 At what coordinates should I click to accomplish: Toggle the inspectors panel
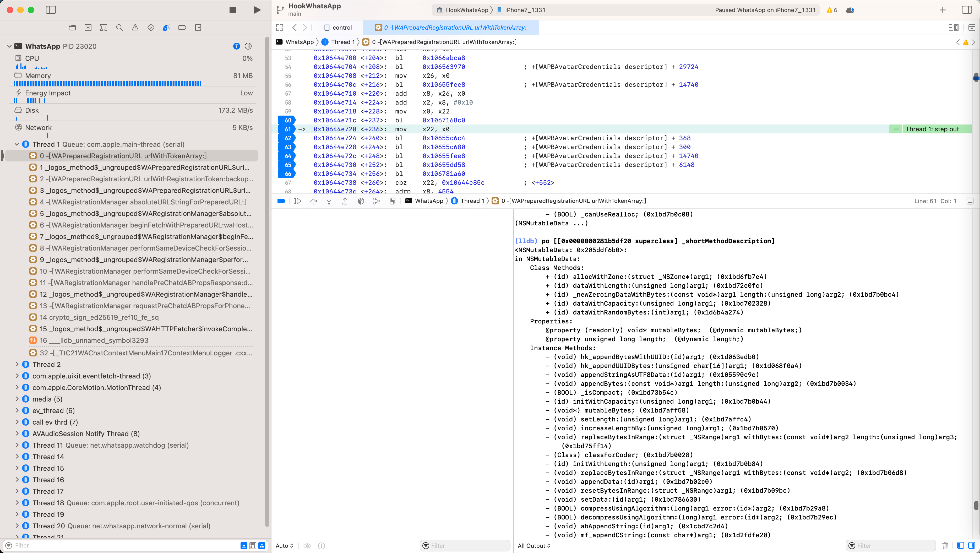967,10
